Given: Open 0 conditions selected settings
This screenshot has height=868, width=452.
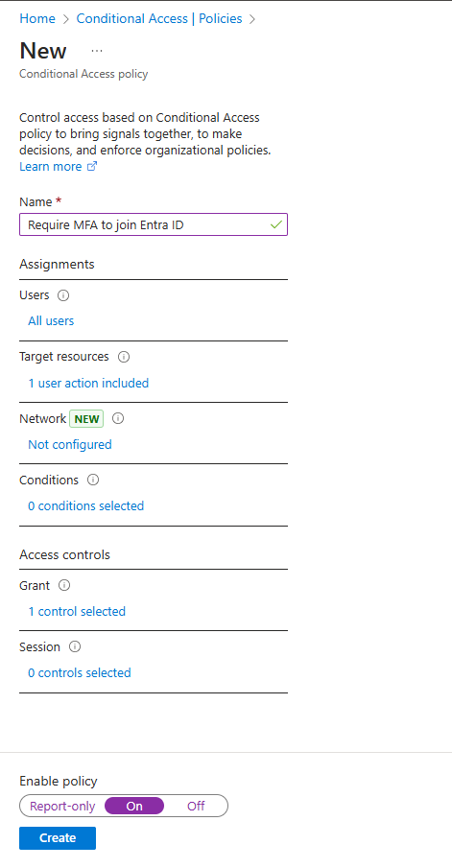Looking at the screenshot, I should [85, 506].
